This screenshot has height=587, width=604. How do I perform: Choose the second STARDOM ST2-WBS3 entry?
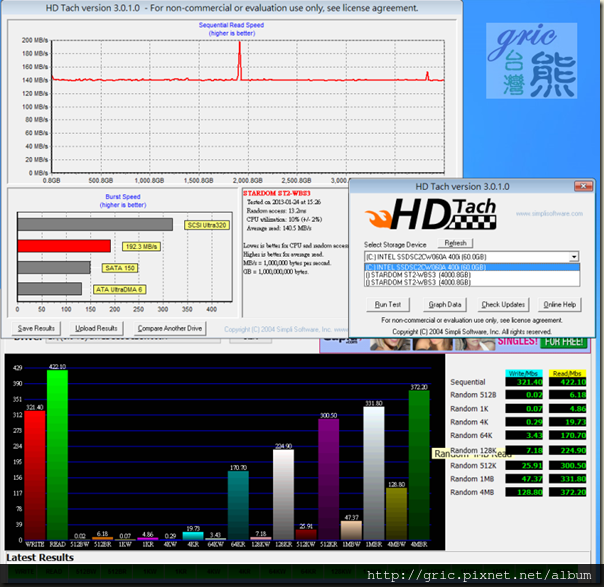coord(472,282)
